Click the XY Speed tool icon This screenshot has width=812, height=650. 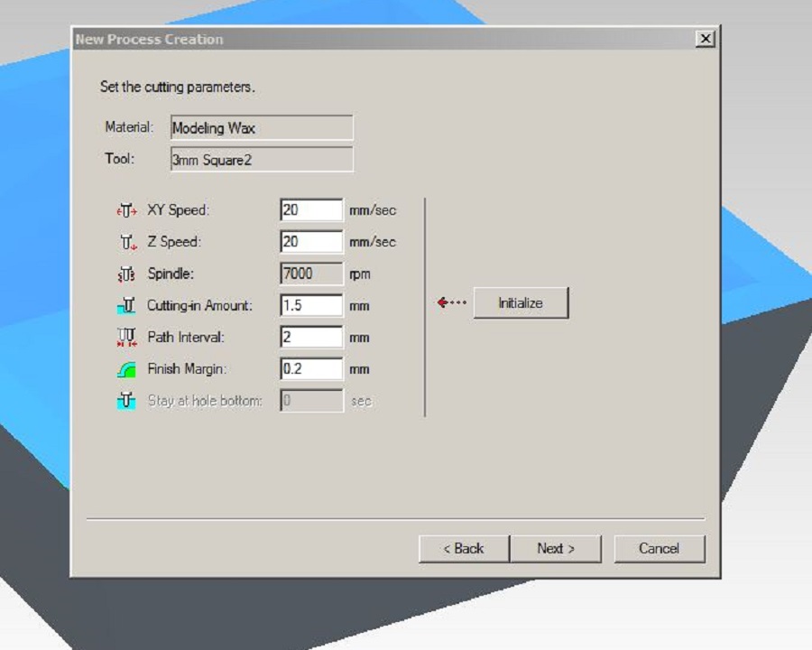click(127, 210)
